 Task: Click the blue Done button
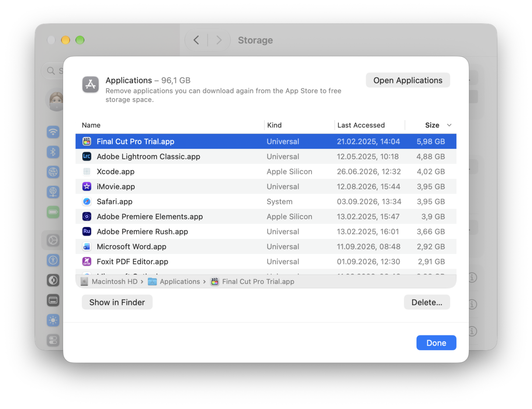coord(436,343)
